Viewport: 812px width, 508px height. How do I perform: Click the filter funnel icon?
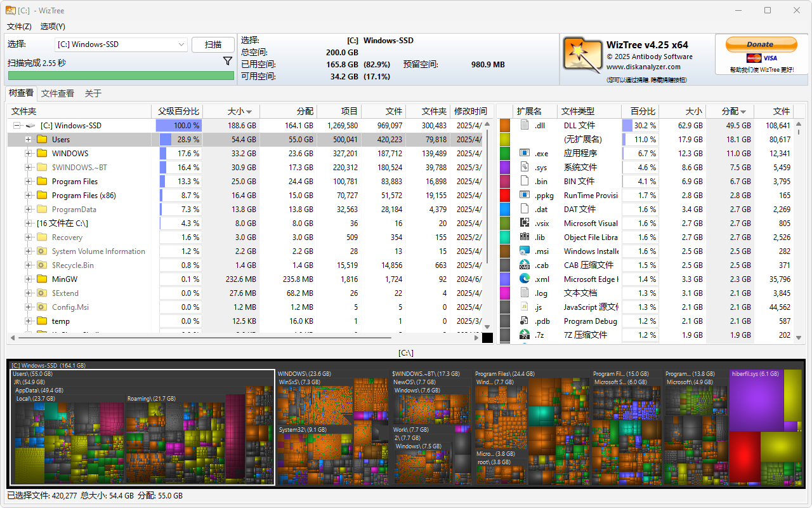pos(228,62)
